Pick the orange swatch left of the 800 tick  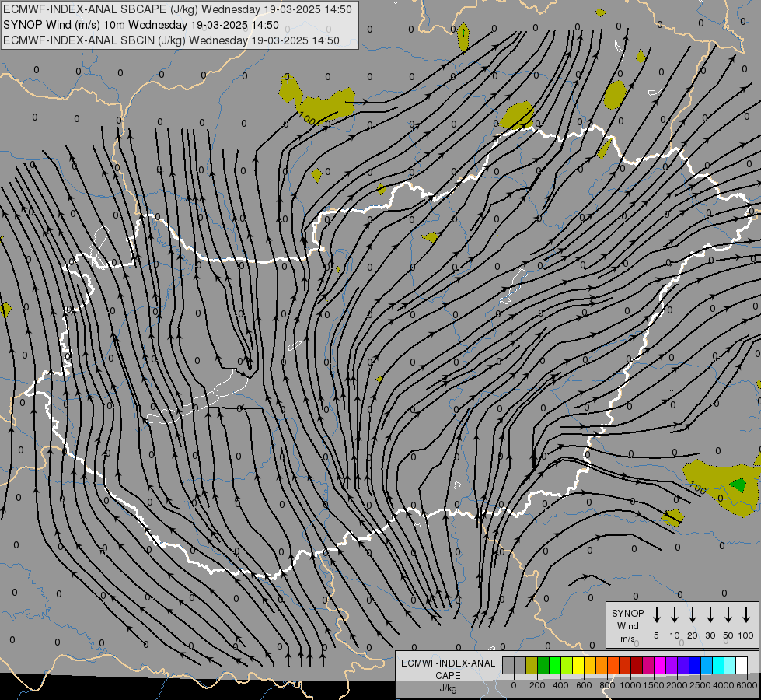[602, 665]
